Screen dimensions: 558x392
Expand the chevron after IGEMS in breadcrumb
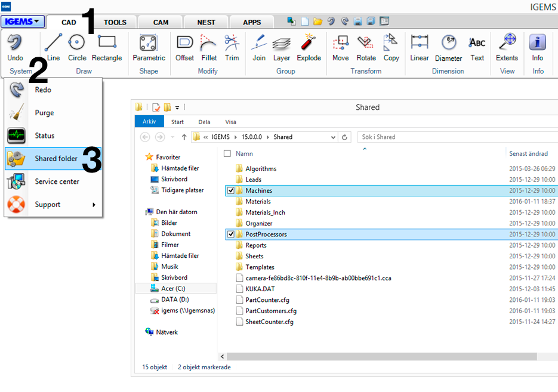(236, 137)
